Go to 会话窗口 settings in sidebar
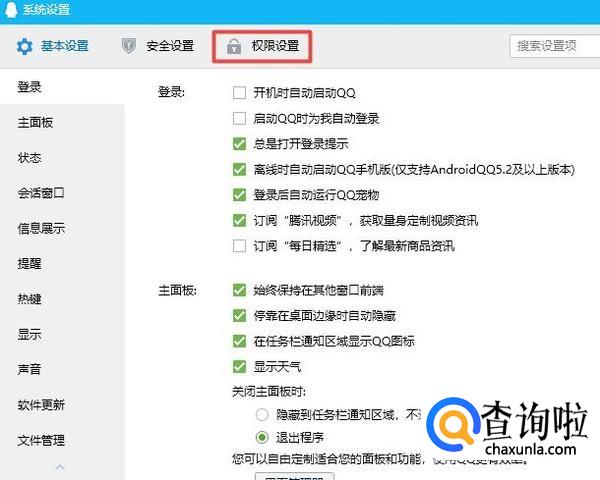 pyautogui.click(x=41, y=193)
